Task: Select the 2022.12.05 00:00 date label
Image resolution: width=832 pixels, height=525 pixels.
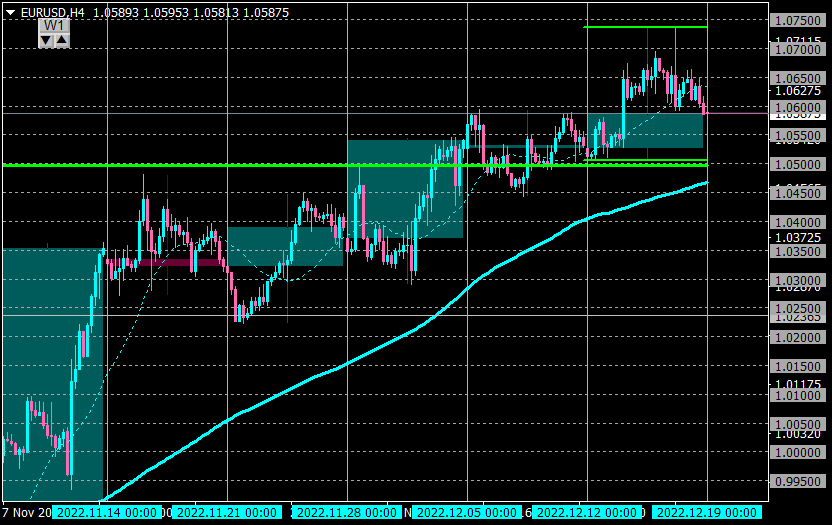Action: click(467, 513)
